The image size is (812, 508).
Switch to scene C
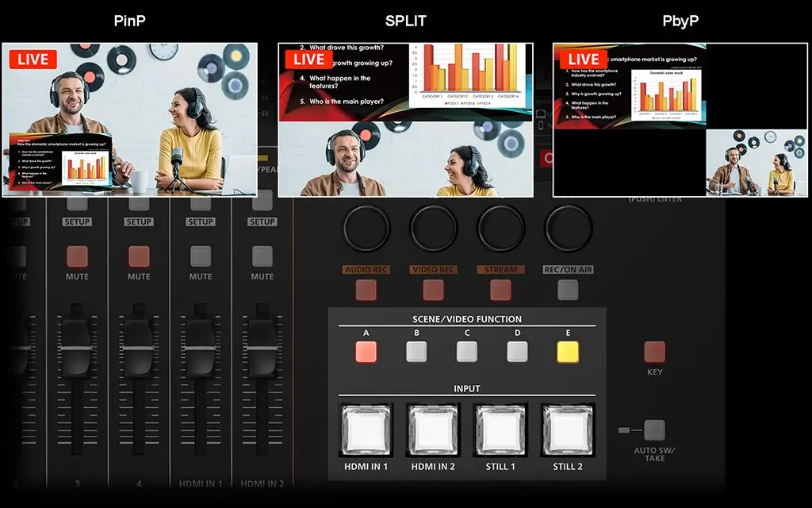pyautogui.click(x=467, y=352)
